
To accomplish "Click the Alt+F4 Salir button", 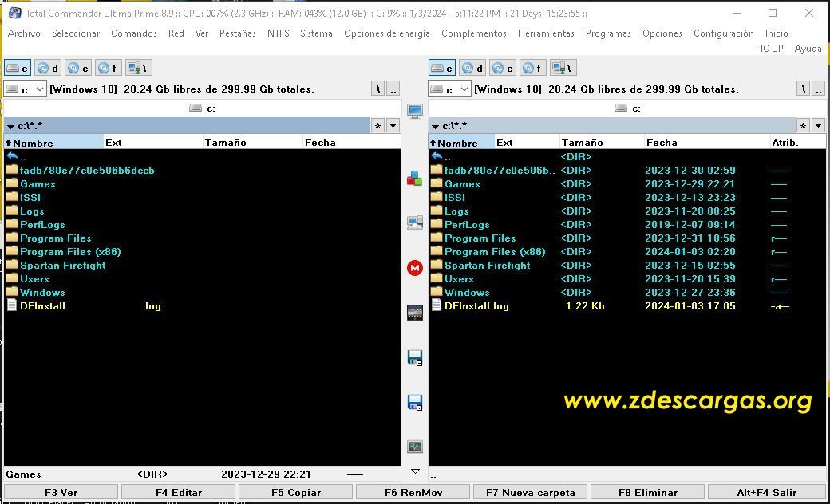I will [766, 492].
